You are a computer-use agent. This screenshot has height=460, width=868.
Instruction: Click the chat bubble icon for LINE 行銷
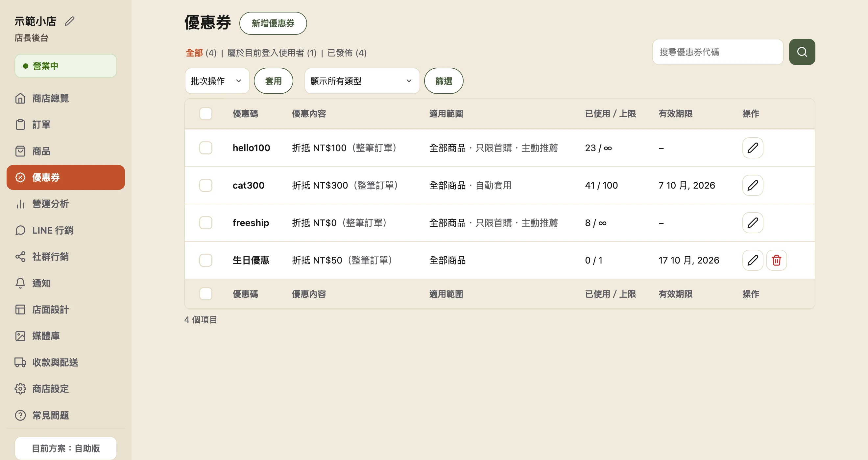click(x=20, y=230)
